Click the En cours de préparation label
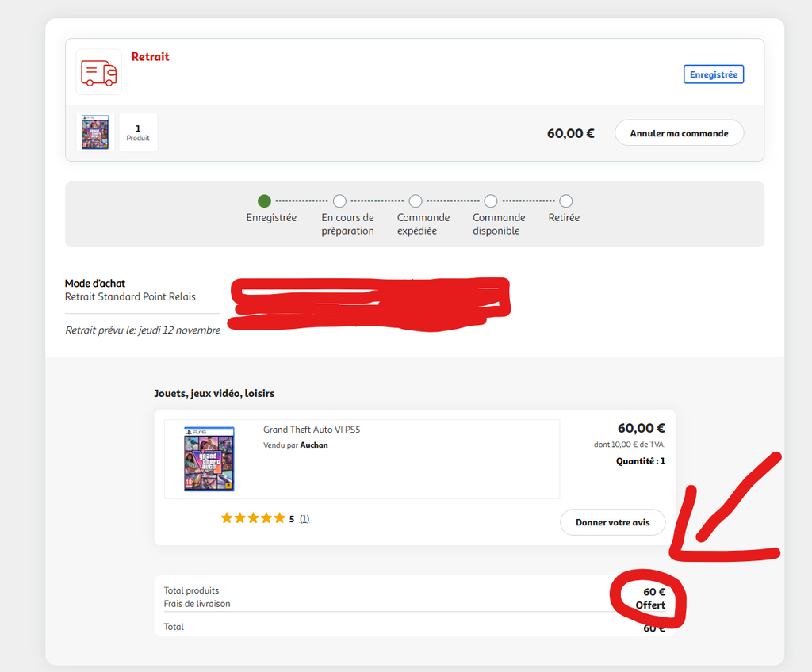 pyautogui.click(x=347, y=224)
